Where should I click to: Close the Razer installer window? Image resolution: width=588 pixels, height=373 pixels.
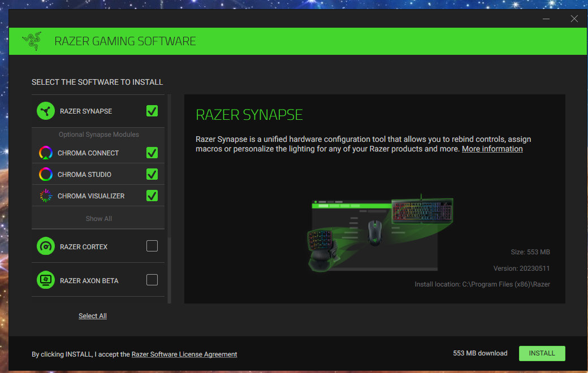pos(574,19)
